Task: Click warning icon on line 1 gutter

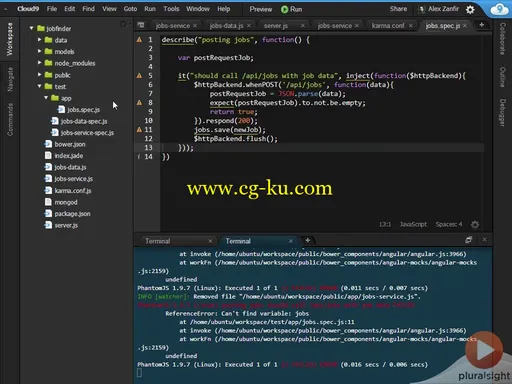Action: tap(139, 40)
